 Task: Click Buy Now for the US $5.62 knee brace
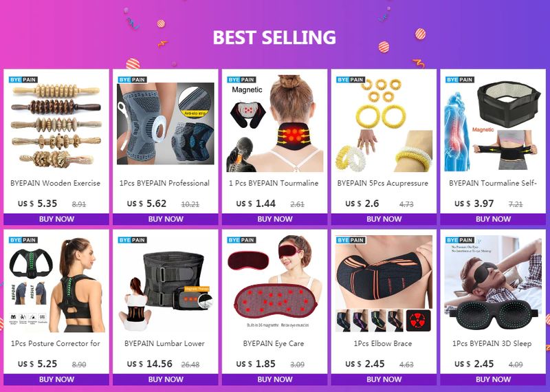tap(165, 219)
